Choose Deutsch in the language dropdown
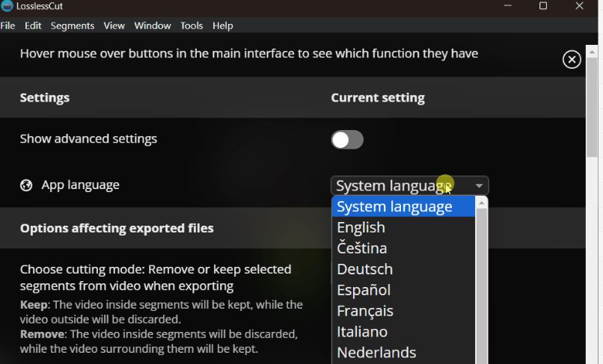 364,269
